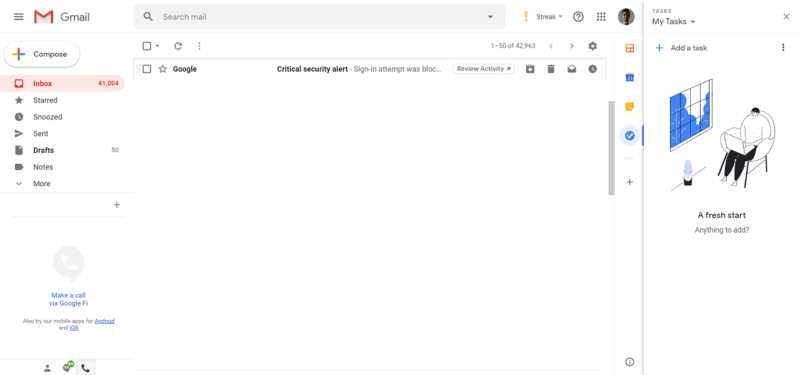This screenshot has width=800, height=375.
Task: Open the main menu hamburger icon
Action: pos(19,17)
